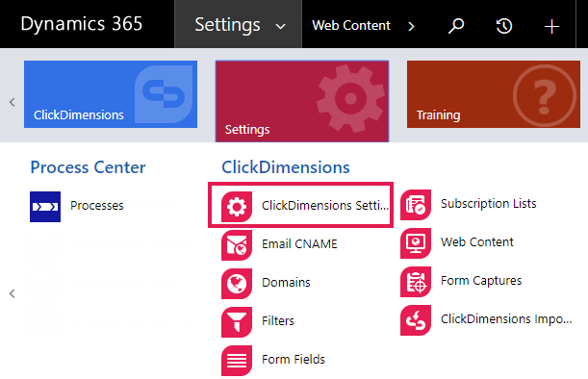The width and height of the screenshot is (588, 379).
Task: Go to Web Content breadcrumb
Action: (351, 26)
